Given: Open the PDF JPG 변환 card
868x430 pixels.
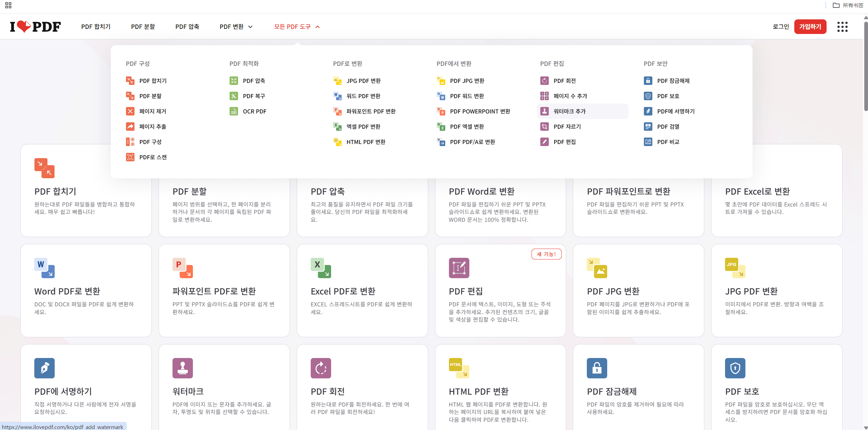Looking at the screenshot, I should coord(638,291).
